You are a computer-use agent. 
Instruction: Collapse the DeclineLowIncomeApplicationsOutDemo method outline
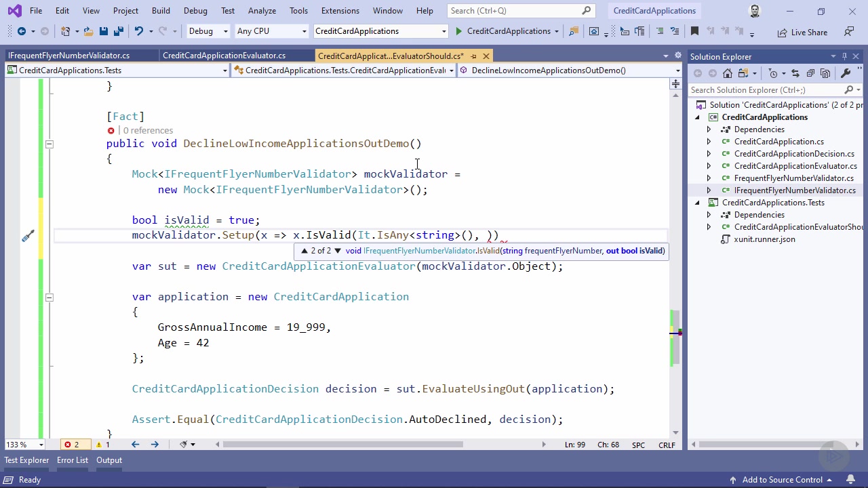(x=49, y=144)
